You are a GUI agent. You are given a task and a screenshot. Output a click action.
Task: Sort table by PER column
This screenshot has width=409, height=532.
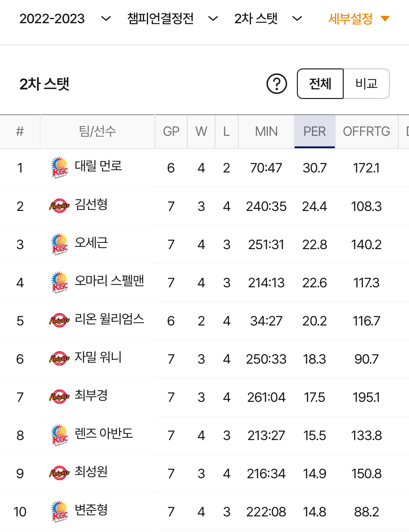point(314,131)
